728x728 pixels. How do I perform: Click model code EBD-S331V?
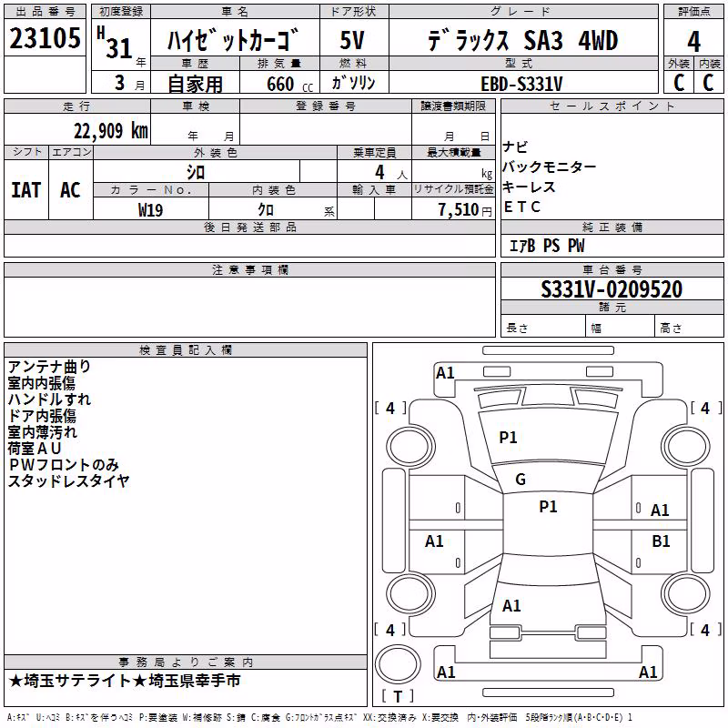pos(521,84)
